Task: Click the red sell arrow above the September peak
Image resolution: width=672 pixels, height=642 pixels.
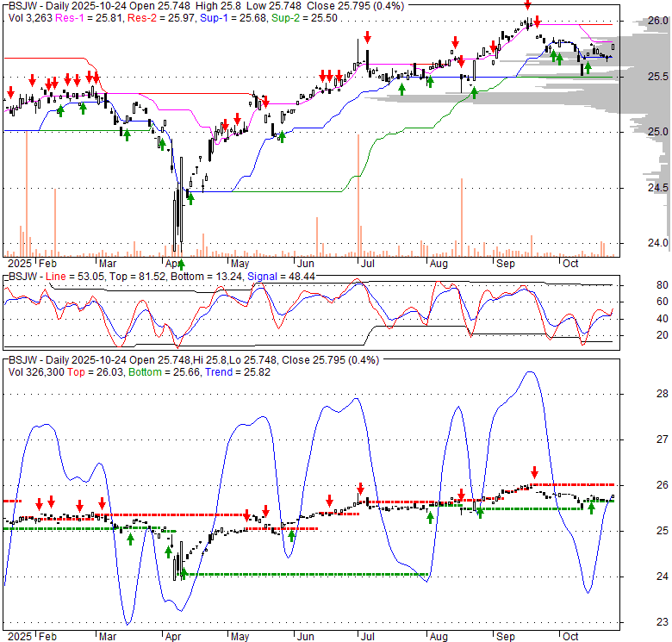Action: (x=528, y=5)
